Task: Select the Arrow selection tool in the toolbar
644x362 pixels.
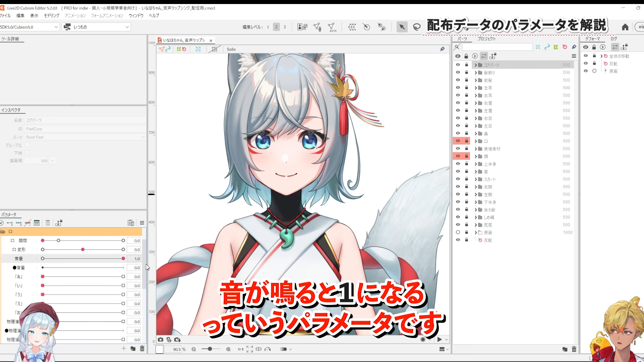Action: point(402,27)
